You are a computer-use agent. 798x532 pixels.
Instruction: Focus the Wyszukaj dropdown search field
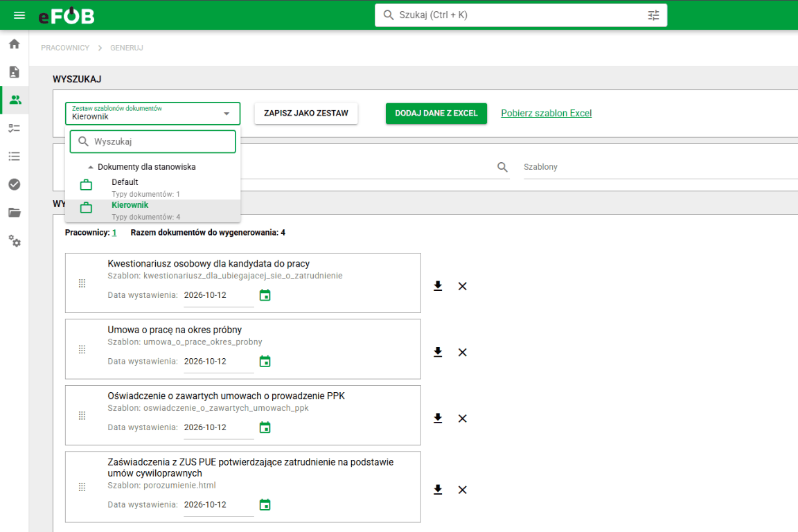tap(152, 141)
